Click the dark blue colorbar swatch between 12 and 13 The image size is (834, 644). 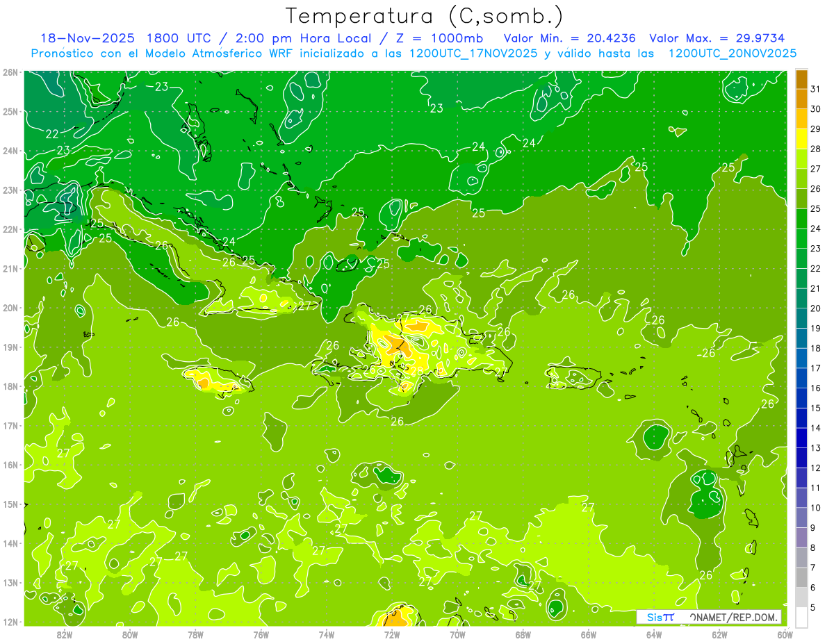pos(801,457)
